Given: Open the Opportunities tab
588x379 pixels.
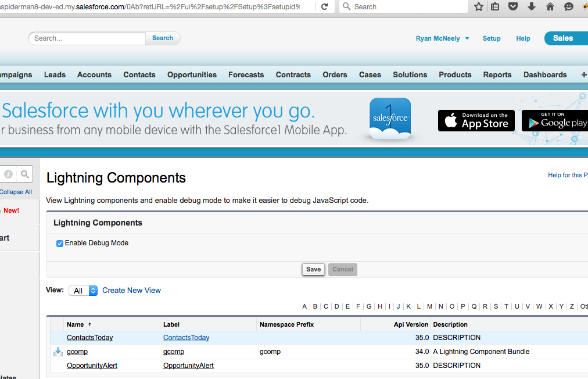Looking at the screenshot, I should coord(192,74).
